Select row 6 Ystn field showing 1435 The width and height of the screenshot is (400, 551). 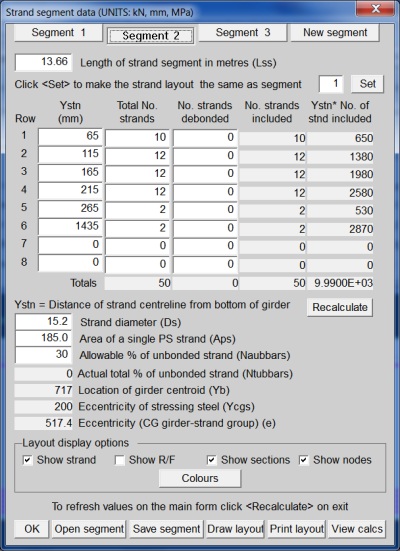(70, 227)
